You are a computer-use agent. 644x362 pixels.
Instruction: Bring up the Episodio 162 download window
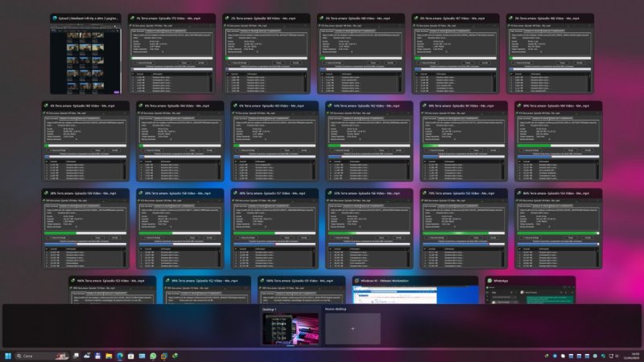(x=369, y=142)
